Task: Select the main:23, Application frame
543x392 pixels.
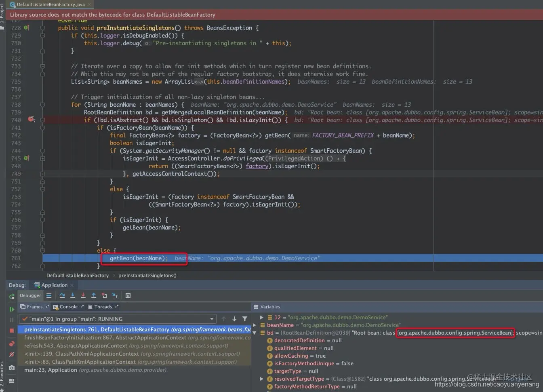Action: 135,370
